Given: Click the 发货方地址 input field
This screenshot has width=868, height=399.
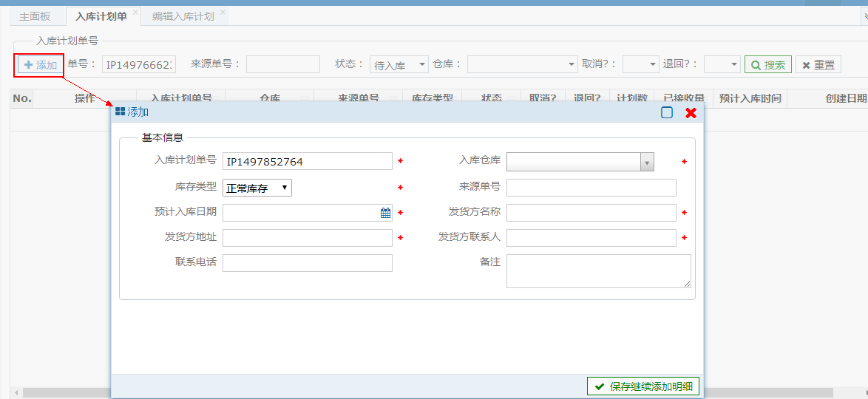Looking at the screenshot, I should pyautogui.click(x=308, y=238).
